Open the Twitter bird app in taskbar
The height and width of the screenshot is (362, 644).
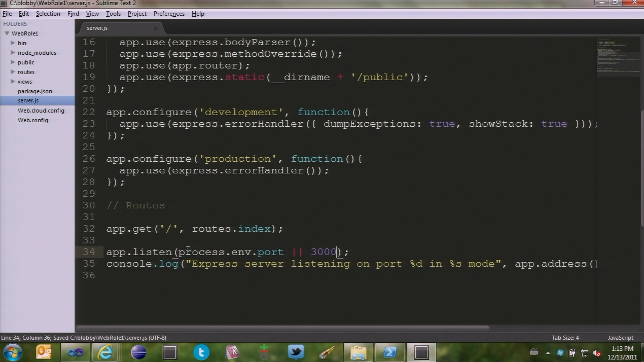pyautogui.click(x=296, y=352)
